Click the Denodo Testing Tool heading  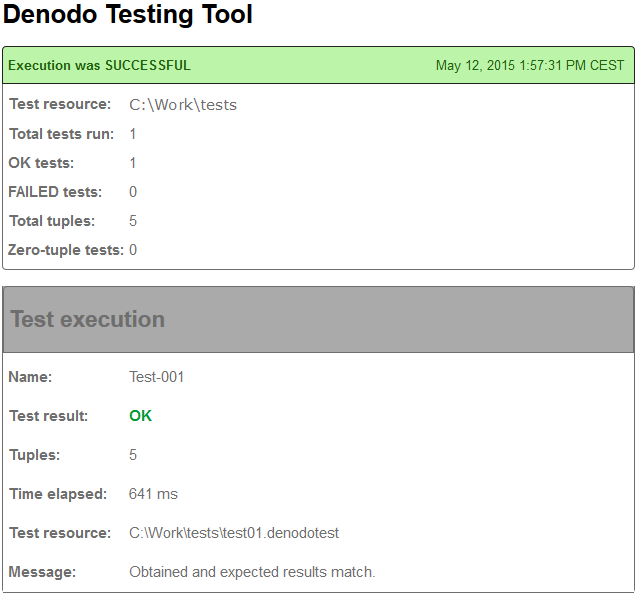click(128, 15)
